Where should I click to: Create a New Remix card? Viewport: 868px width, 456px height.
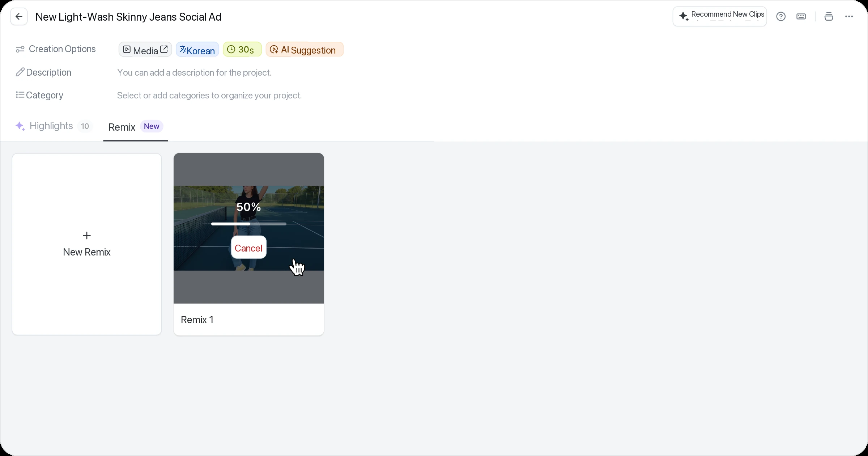[x=87, y=244]
